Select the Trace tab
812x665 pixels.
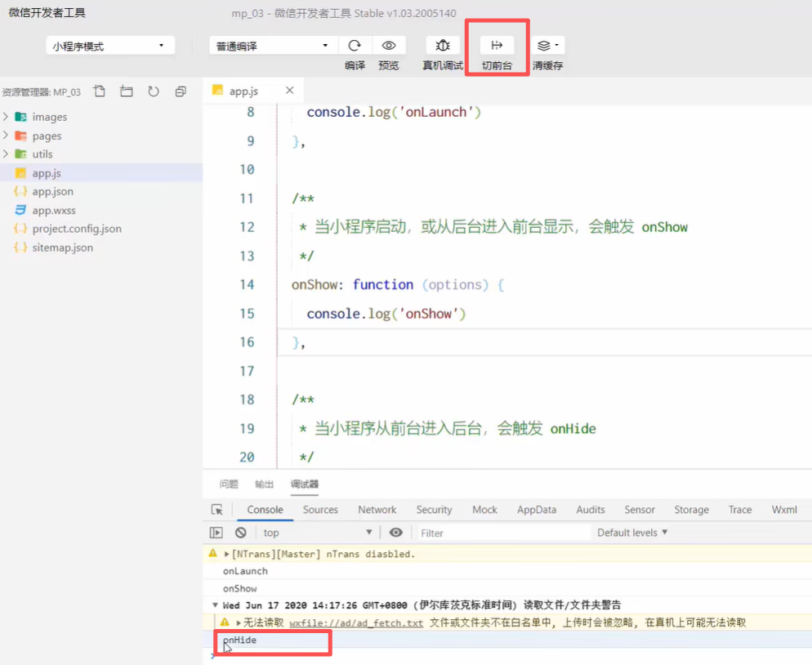tap(740, 510)
